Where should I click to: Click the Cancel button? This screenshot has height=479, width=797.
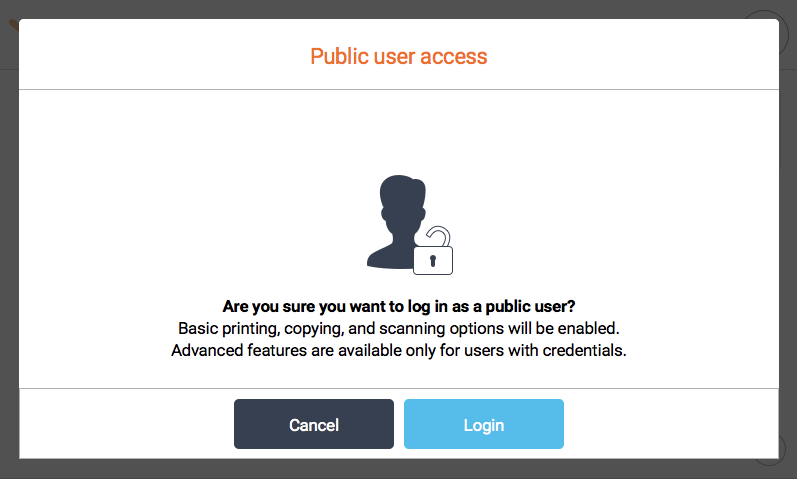pos(313,424)
